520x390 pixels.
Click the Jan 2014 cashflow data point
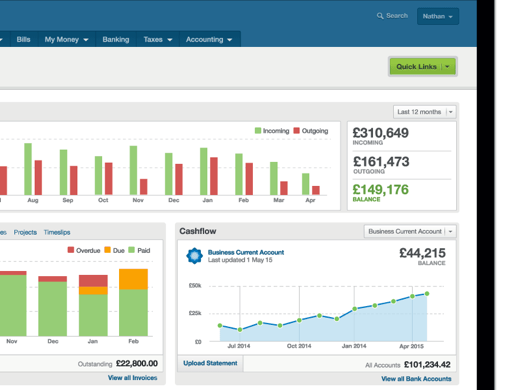pyautogui.click(x=354, y=309)
